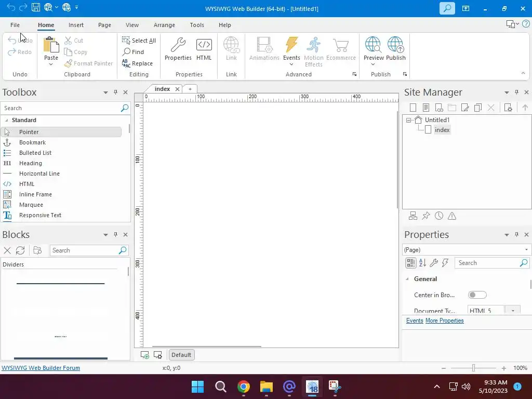The height and width of the screenshot is (399, 532).
Task: Toggle Center in Browser switch
Action: (x=477, y=295)
